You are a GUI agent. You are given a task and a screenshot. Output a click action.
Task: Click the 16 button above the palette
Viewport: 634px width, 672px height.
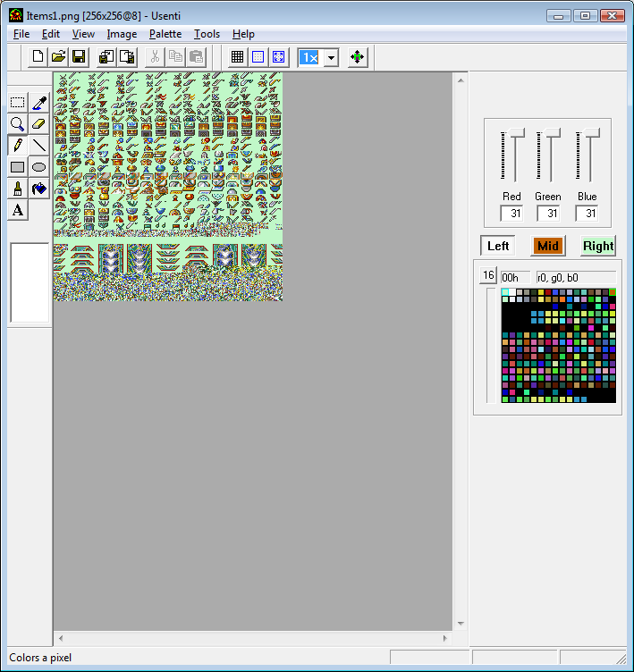(487, 275)
